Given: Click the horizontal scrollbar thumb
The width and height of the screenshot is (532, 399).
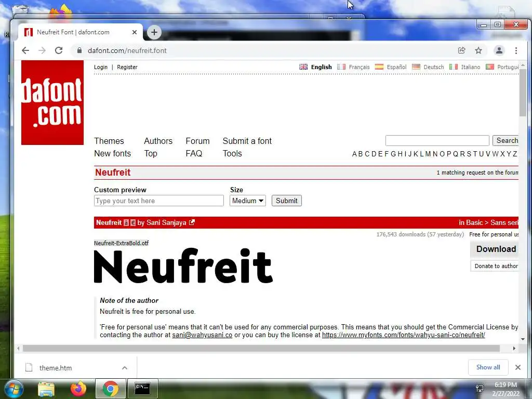Looking at the screenshot, I should click(261, 349).
